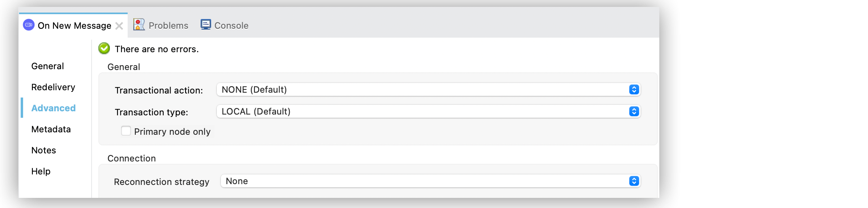
Task: Select the Advanced sidebar item
Action: tap(53, 108)
